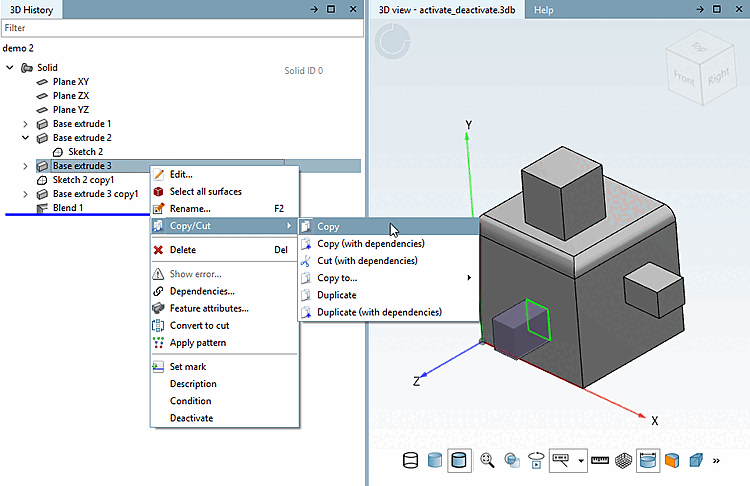Image resolution: width=750 pixels, height=486 pixels.
Task: Collapse the Solid tree node
Action: (x=10, y=67)
